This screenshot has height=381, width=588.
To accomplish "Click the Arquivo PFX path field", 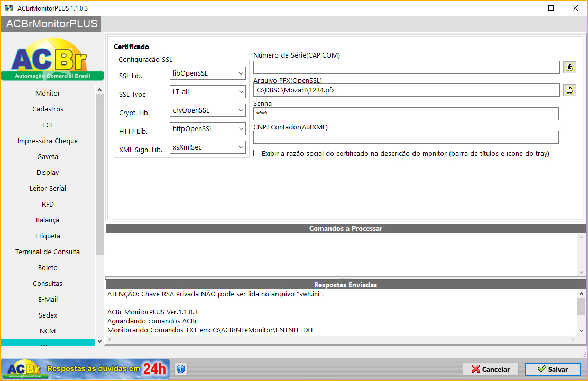I will pos(407,90).
